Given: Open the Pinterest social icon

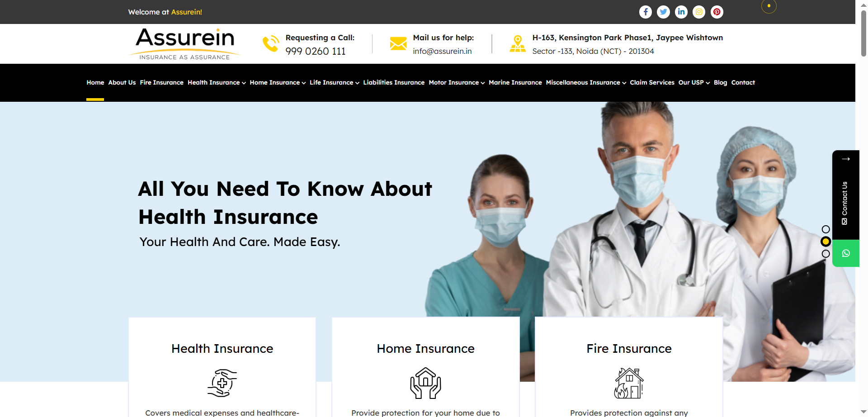Looking at the screenshot, I should coord(717,12).
